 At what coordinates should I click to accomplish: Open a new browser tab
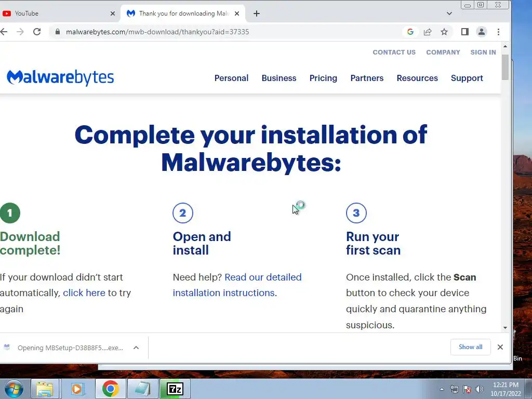tap(257, 14)
